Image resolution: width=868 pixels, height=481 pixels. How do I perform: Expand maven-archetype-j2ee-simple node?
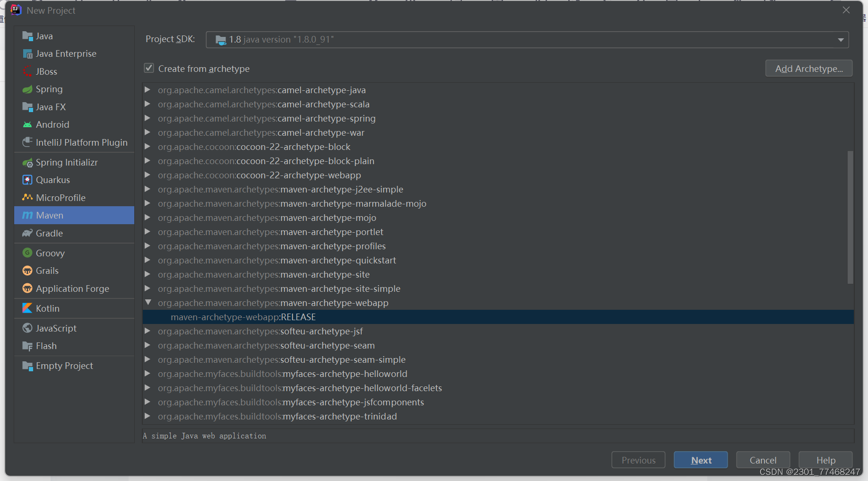[148, 189]
